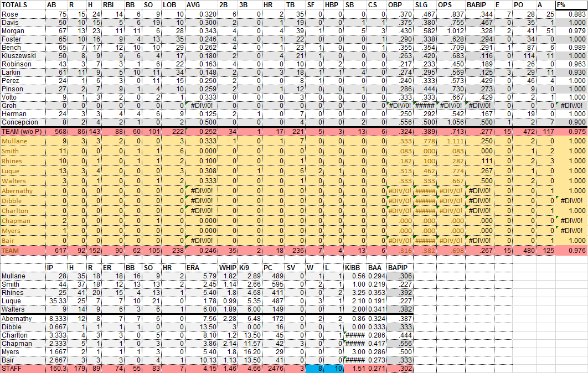Click Herman's 0.125 average cell
588x373 pixels.
(x=202, y=114)
